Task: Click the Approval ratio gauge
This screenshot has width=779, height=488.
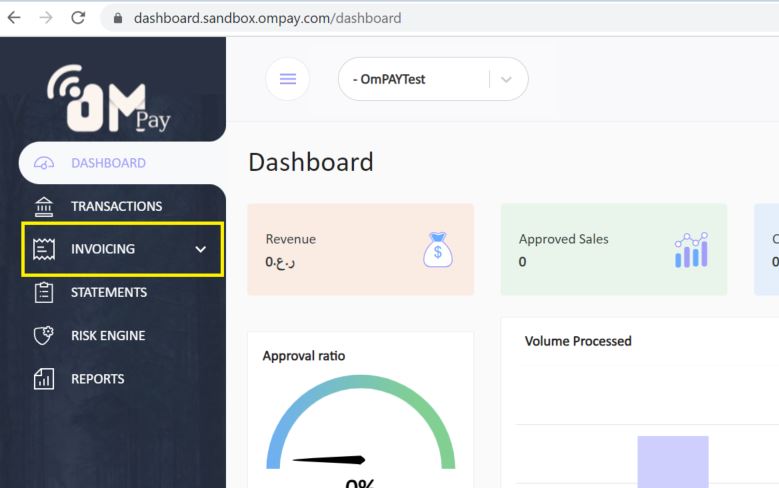Action: (x=360, y=425)
